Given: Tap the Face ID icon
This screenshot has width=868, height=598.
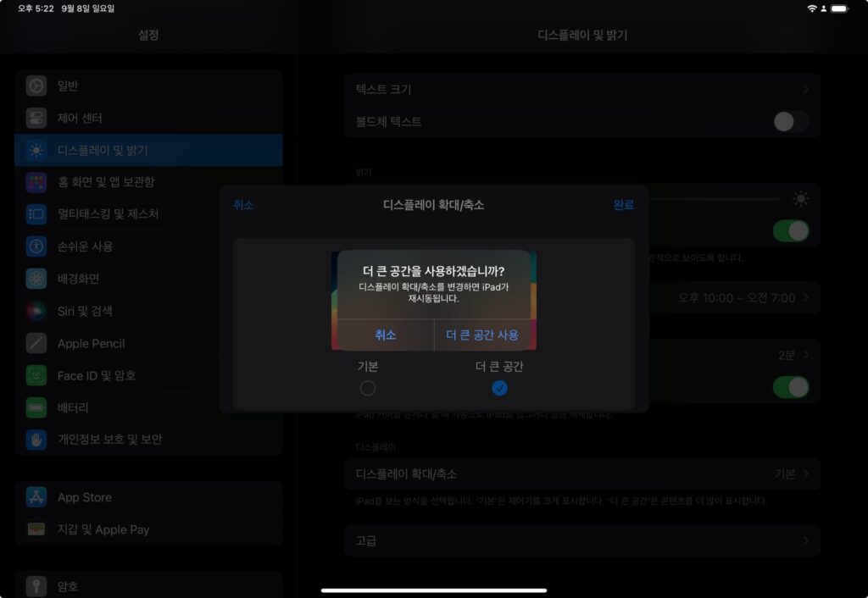Looking at the screenshot, I should click(36, 375).
